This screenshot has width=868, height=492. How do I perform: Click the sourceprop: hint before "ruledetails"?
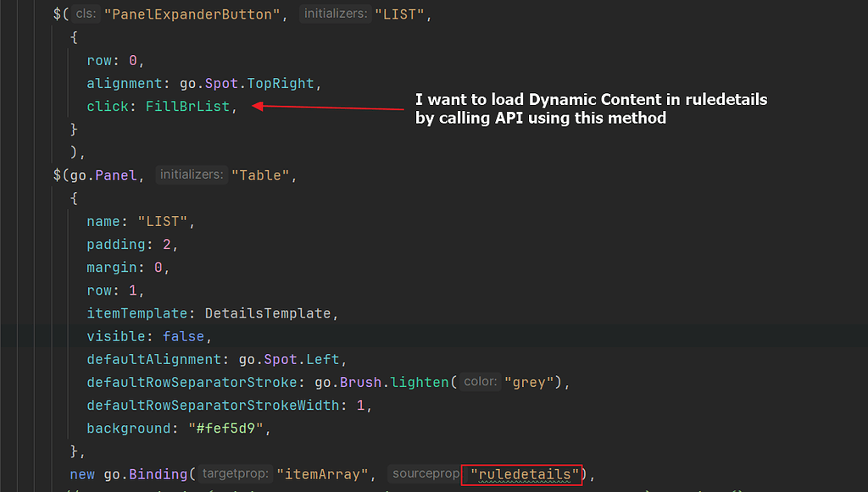[425, 473]
